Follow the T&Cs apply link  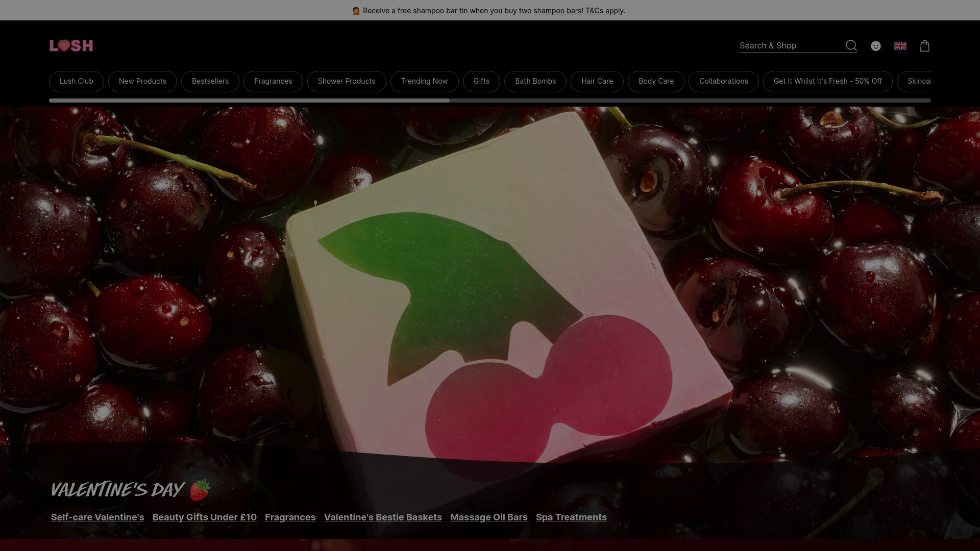[604, 11]
